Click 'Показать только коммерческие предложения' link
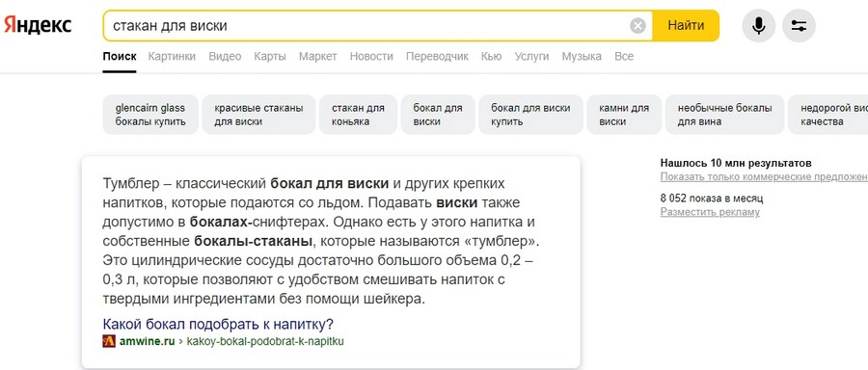868x370 pixels. pos(764,177)
